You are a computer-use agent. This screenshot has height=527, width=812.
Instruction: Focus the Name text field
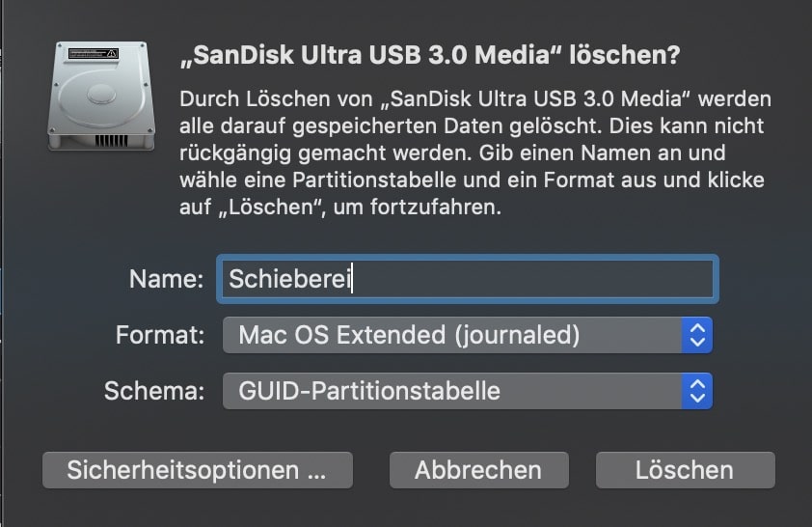click(468, 279)
